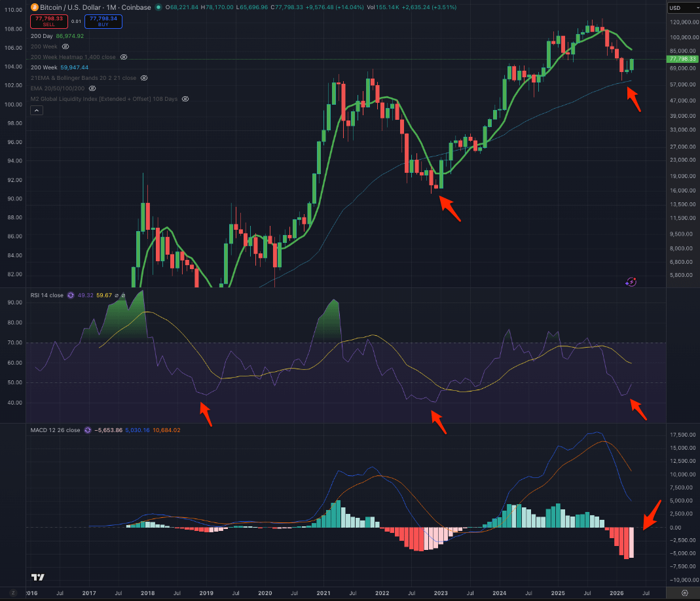Click the M2 Global Liquidity Index legend name
Image resolution: width=700 pixels, height=601 pixels.
(x=104, y=99)
